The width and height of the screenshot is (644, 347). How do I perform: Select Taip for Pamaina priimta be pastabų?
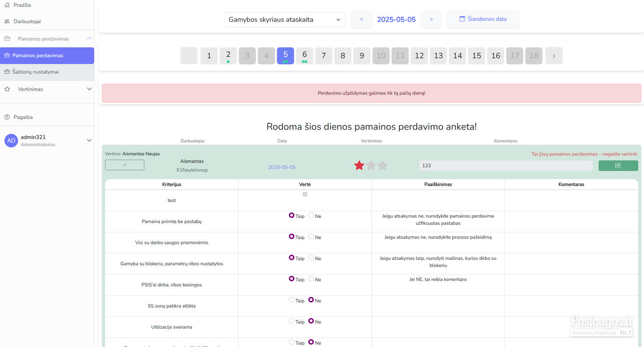point(292,215)
